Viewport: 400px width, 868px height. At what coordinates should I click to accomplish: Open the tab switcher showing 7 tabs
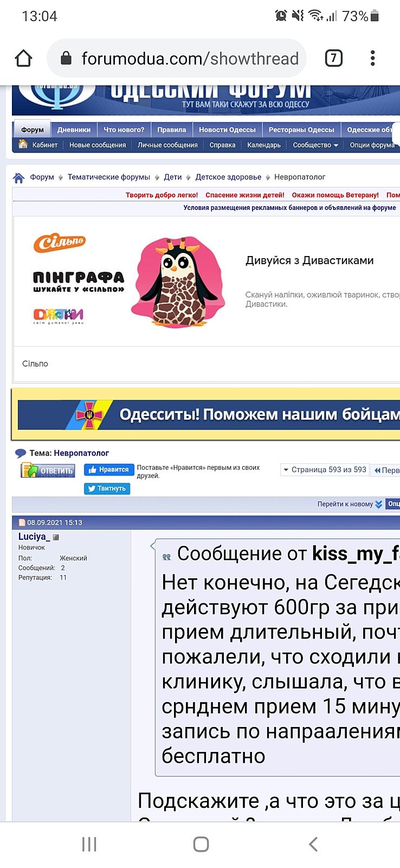[333, 58]
